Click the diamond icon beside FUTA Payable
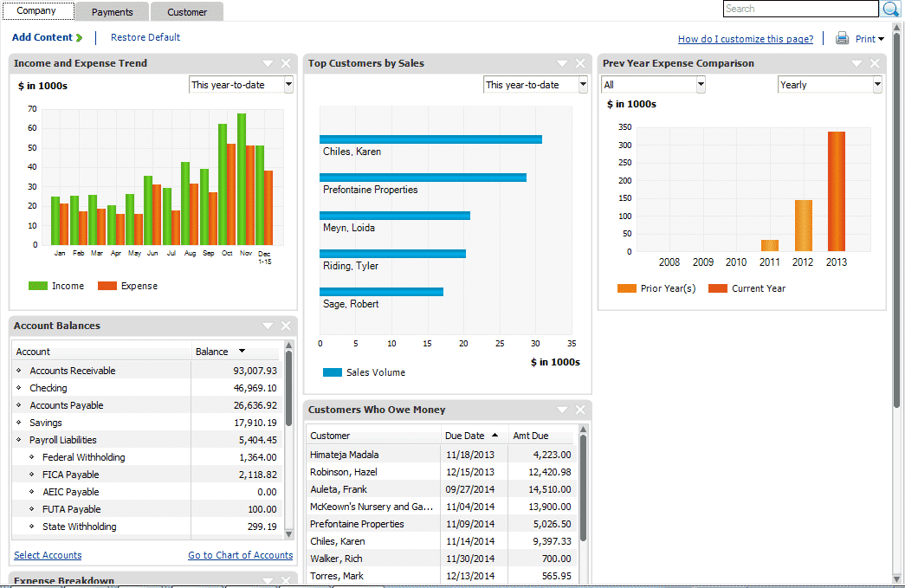The width and height of the screenshot is (905, 588). pyautogui.click(x=32, y=509)
